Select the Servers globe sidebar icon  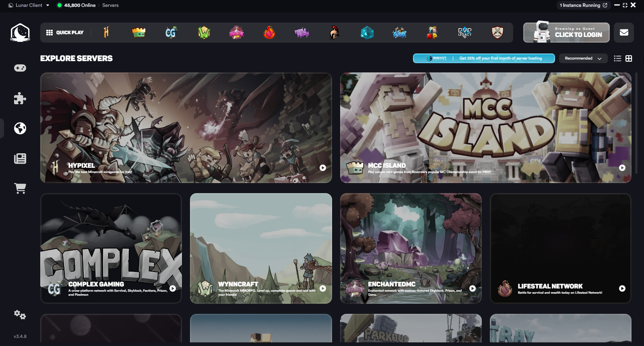click(x=20, y=128)
